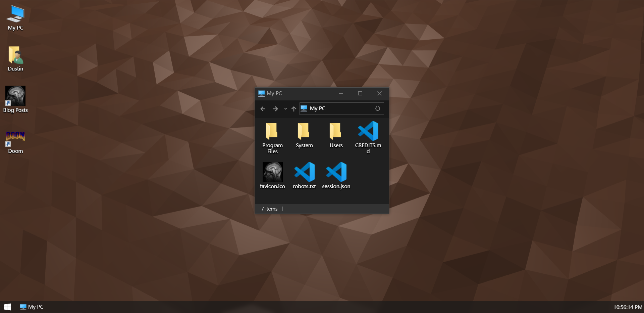This screenshot has height=313, width=644.
Task: Expand the recent locations dropdown arrow
Action: [285, 109]
